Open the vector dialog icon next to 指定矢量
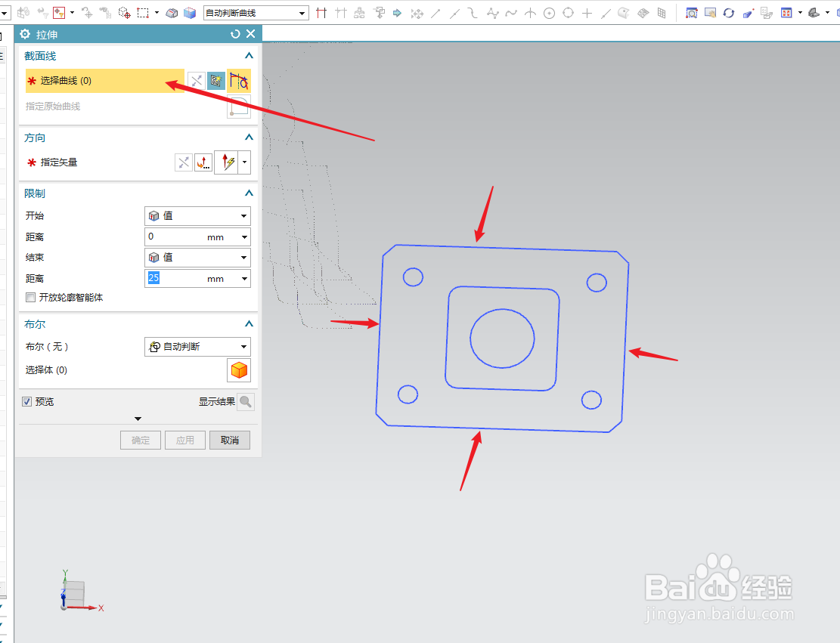Screen dimensions: 840x643 point(203,162)
